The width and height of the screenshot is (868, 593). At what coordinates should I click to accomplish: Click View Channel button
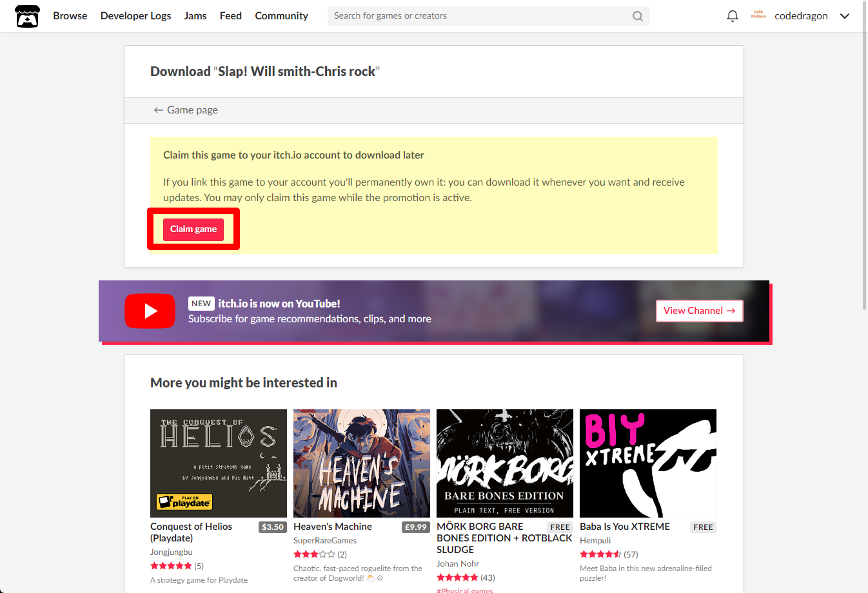700,311
